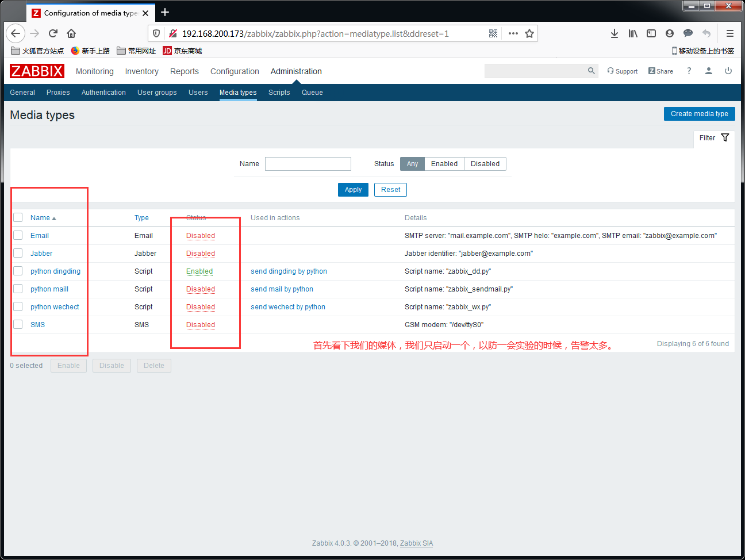Reload the page with refresh icon
The width and height of the screenshot is (745, 560).
click(53, 33)
